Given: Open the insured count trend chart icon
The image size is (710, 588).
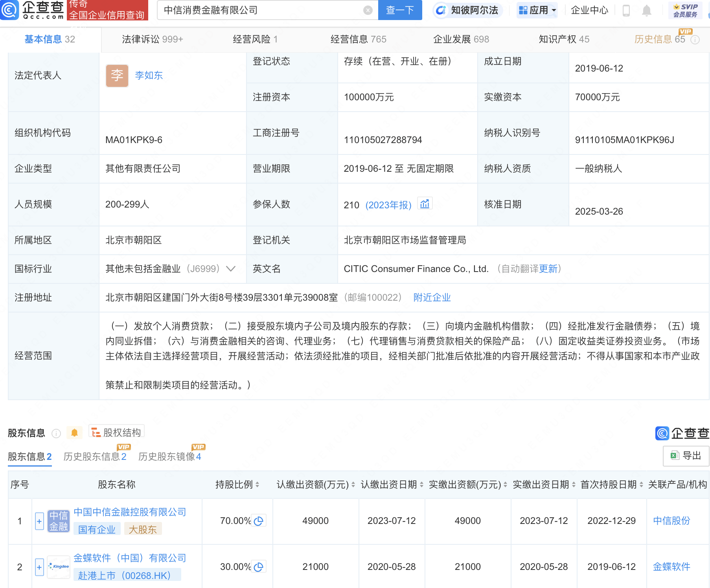Looking at the screenshot, I should tap(425, 204).
